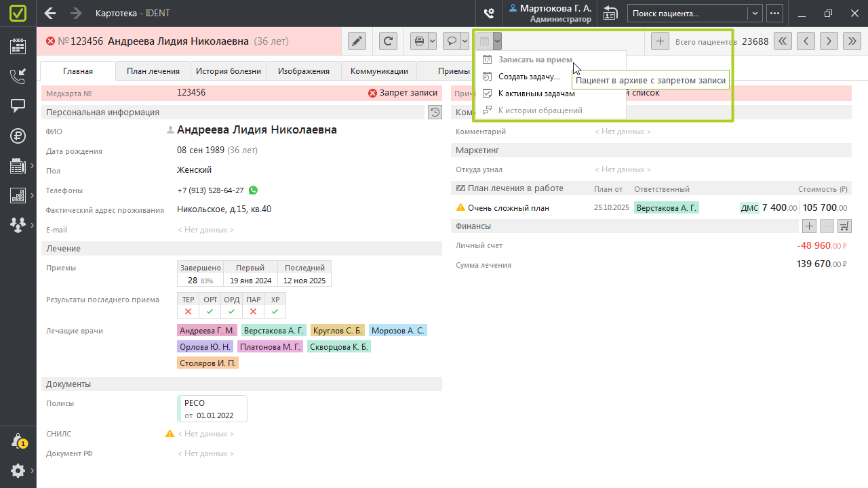
Task: Choose К активным задачам menu item
Action: 536,94
